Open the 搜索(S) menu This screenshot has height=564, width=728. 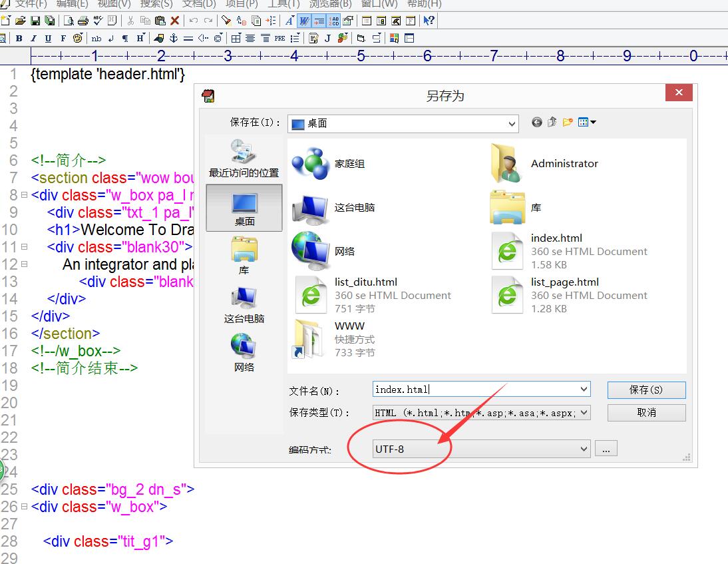(x=156, y=4)
